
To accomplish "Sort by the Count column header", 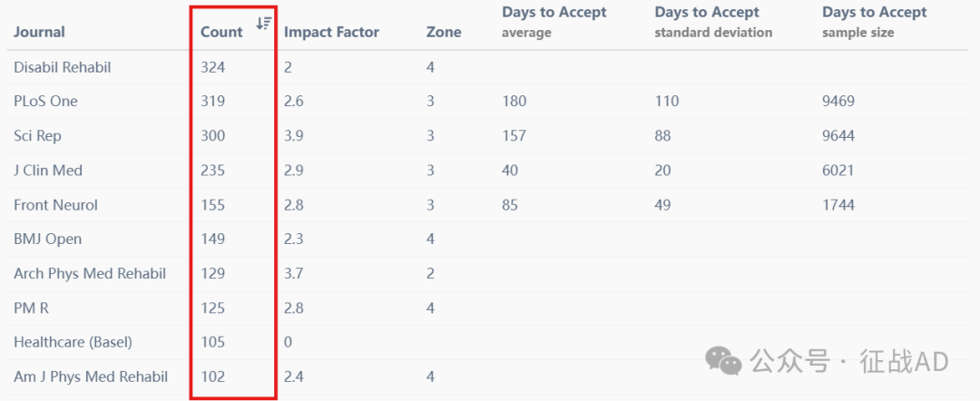I will point(221,32).
